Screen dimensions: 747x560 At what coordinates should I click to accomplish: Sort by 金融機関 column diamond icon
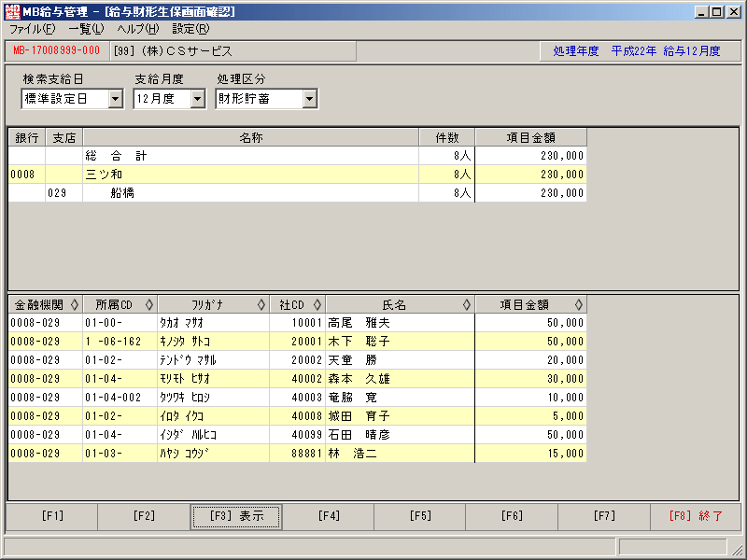[x=75, y=305]
